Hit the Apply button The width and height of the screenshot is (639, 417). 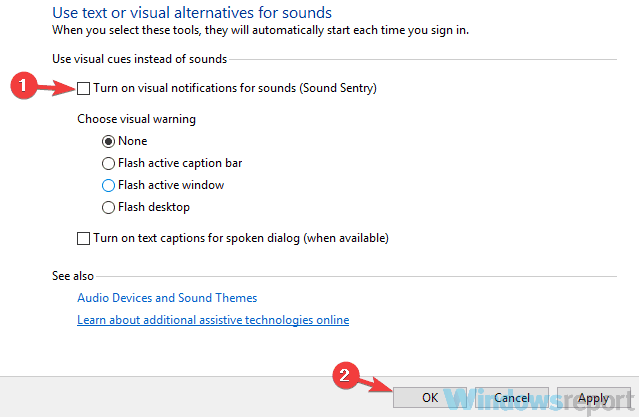point(593,397)
